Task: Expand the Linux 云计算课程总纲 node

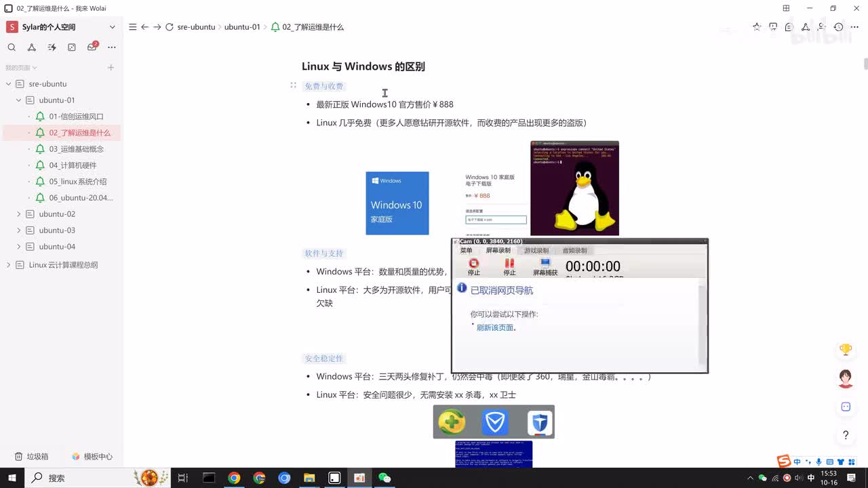Action: pos(8,265)
